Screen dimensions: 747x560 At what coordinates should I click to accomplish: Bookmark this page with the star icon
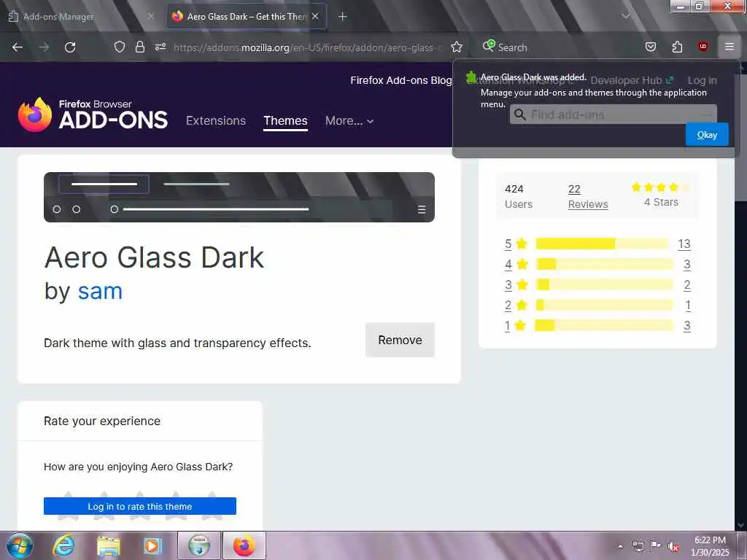click(457, 47)
